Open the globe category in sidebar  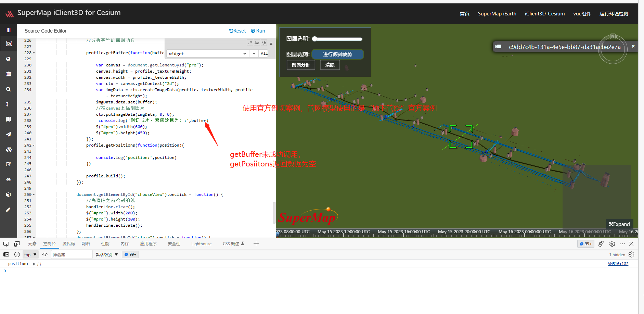pos(9,59)
